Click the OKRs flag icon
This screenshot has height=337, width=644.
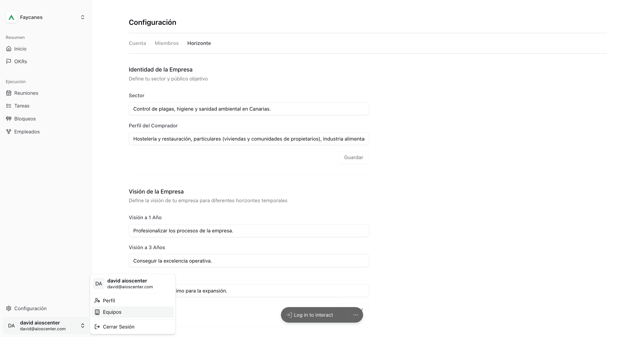point(9,61)
